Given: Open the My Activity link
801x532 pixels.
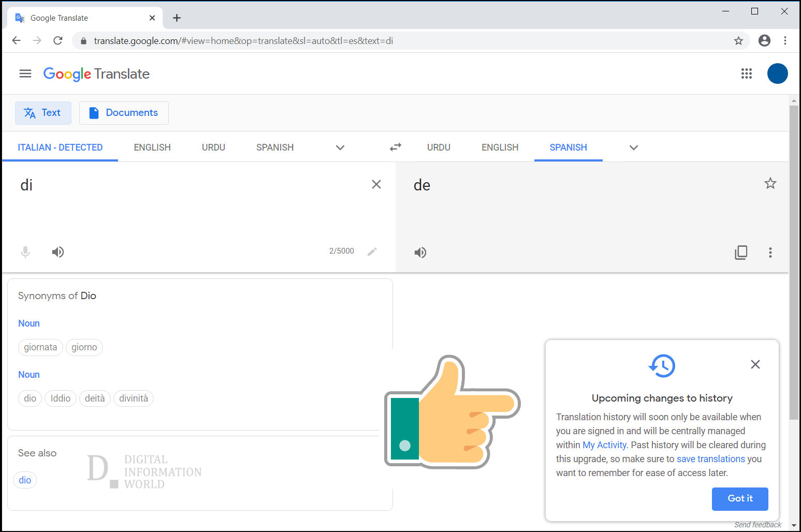Looking at the screenshot, I should coord(604,445).
